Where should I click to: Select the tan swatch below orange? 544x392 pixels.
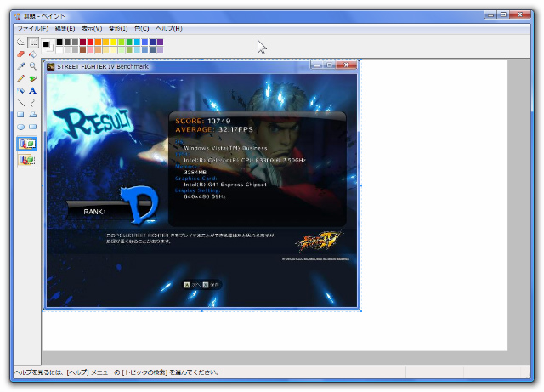(98, 49)
